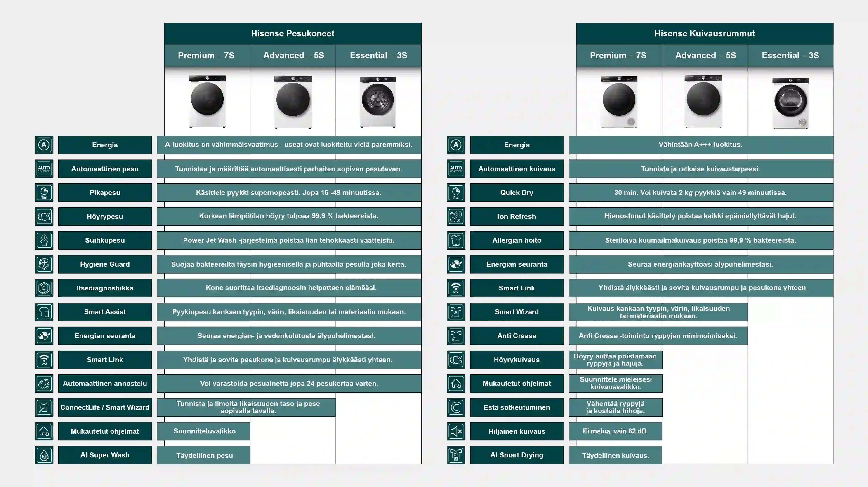Click the Hiljainen kuivaus label
The width and height of the screenshot is (868, 487).
(x=517, y=431)
